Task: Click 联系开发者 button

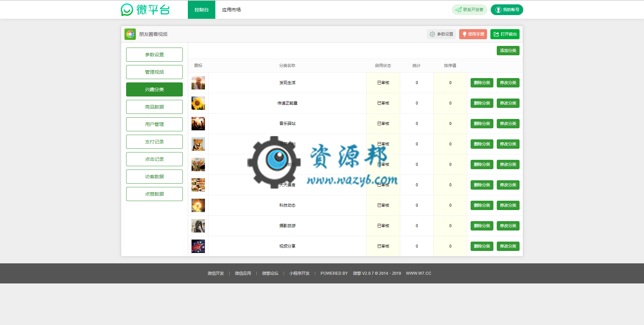Action: 469,10
